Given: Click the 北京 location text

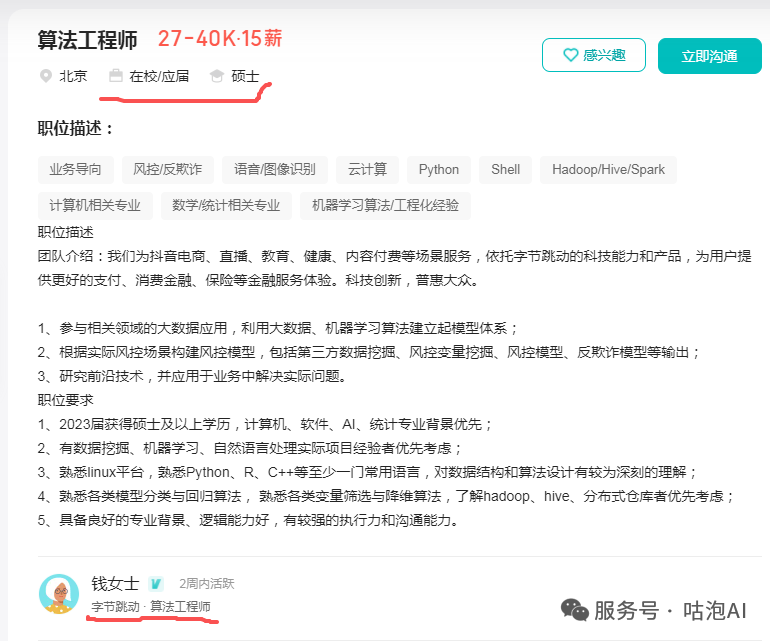Looking at the screenshot, I should [73, 76].
